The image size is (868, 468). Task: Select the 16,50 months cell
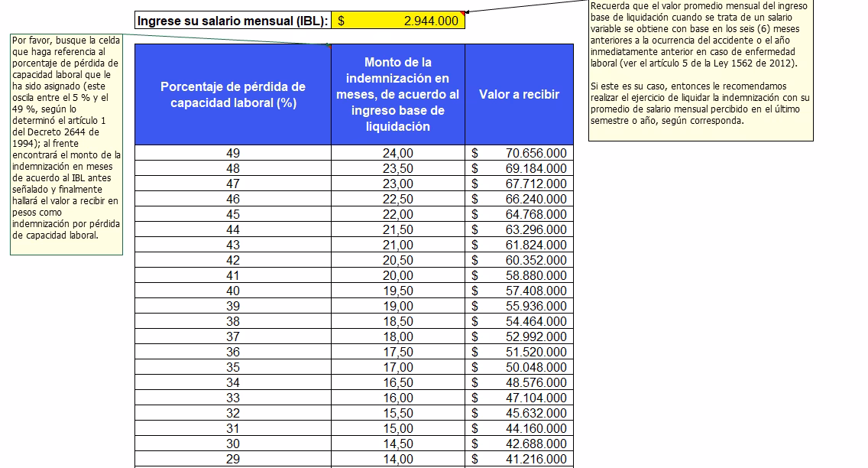point(397,382)
